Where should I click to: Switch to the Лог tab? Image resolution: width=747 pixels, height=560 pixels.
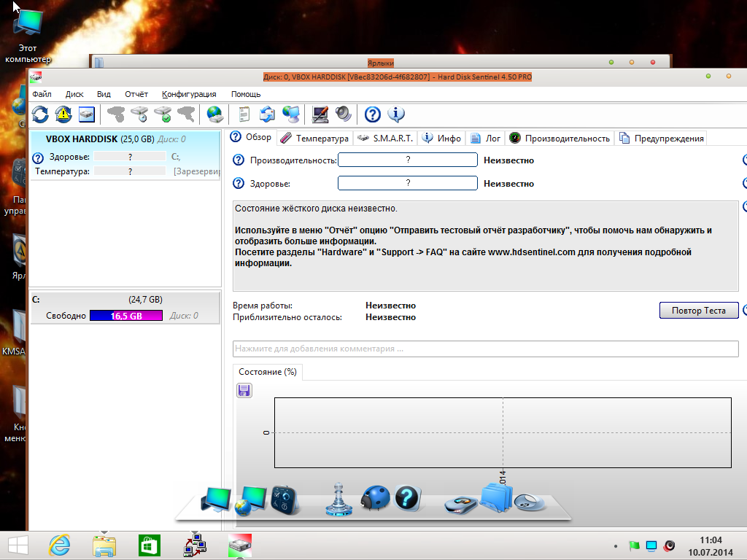tap(485, 138)
